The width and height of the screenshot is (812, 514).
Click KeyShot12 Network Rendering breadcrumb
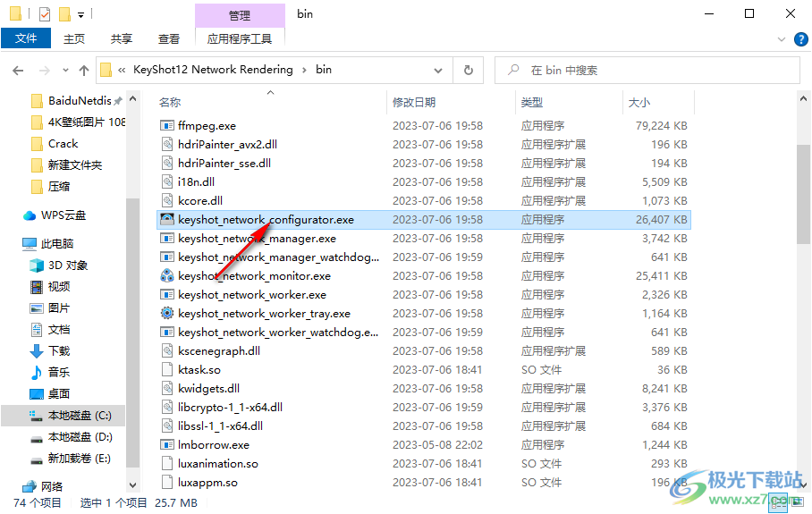(213, 70)
